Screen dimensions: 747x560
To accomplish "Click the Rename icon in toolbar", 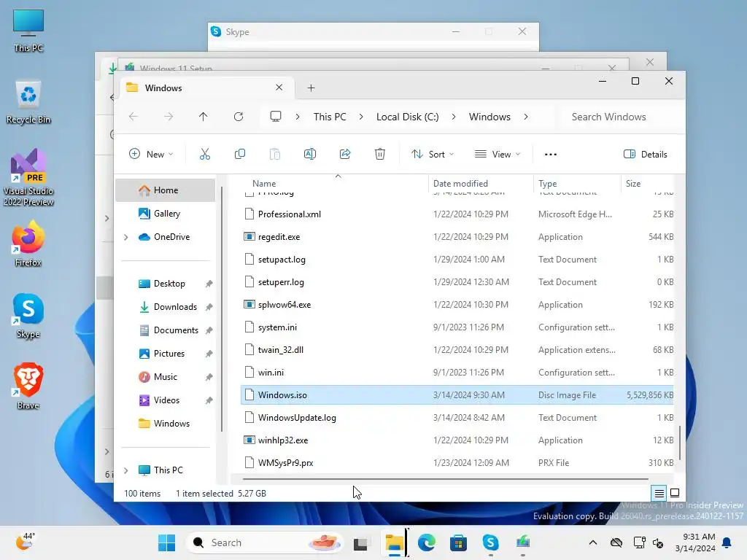I will coord(309,154).
